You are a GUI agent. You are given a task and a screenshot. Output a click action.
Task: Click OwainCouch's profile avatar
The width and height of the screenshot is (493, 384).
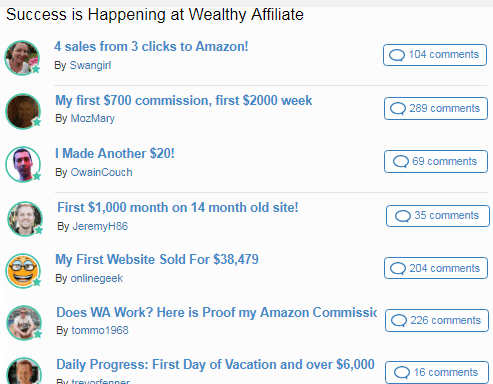click(23, 164)
